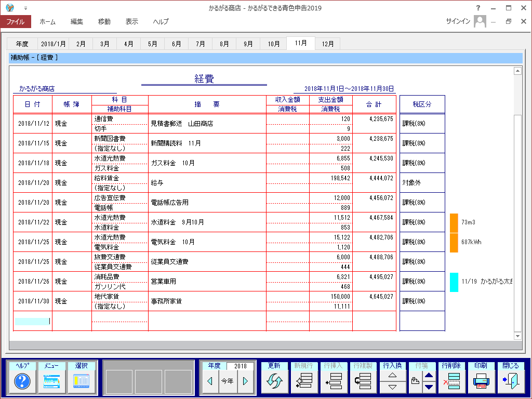
Task: Click the 行挿入 insert row icon
Action: click(333, 381)
